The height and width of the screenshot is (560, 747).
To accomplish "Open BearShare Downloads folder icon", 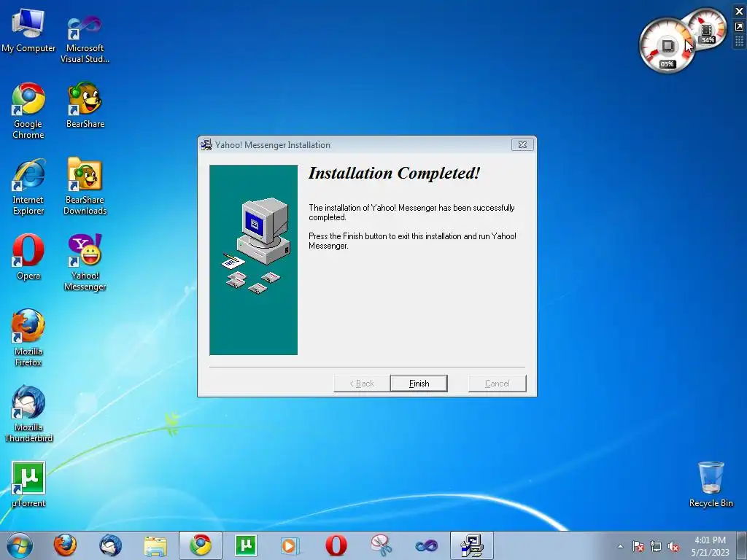I will 85,187.
